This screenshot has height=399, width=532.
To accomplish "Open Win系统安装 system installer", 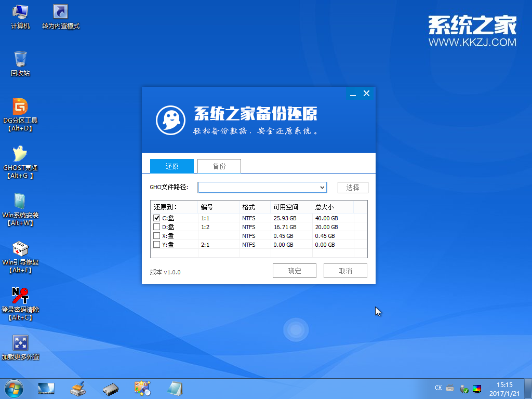I will pos(20,201).
